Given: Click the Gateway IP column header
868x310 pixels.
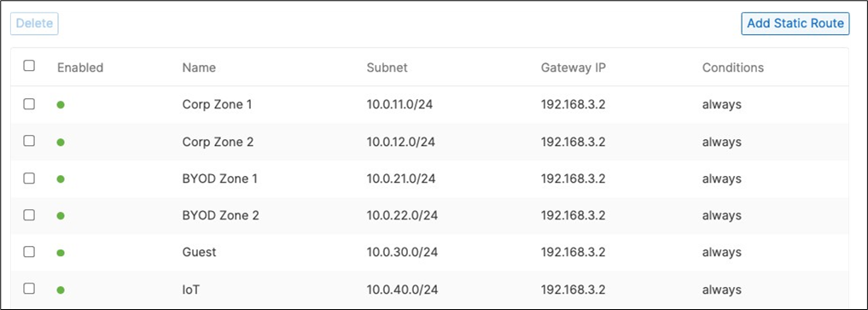Looking at the screenshot, I should pyautogui.click(x=574, y=67).
